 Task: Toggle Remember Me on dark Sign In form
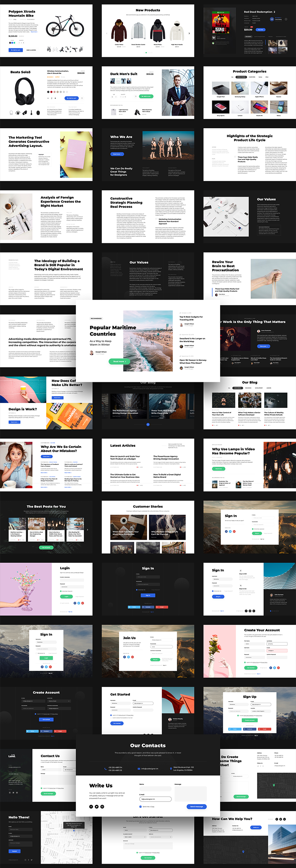[x=137, y=590]
